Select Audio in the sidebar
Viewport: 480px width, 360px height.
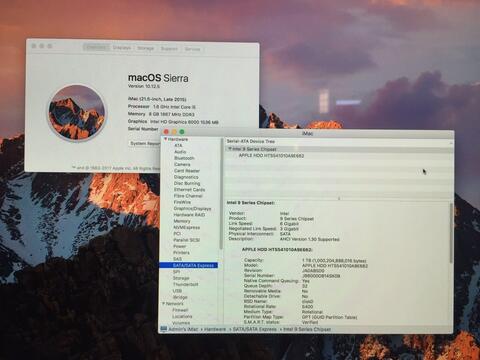click(180, 152)
